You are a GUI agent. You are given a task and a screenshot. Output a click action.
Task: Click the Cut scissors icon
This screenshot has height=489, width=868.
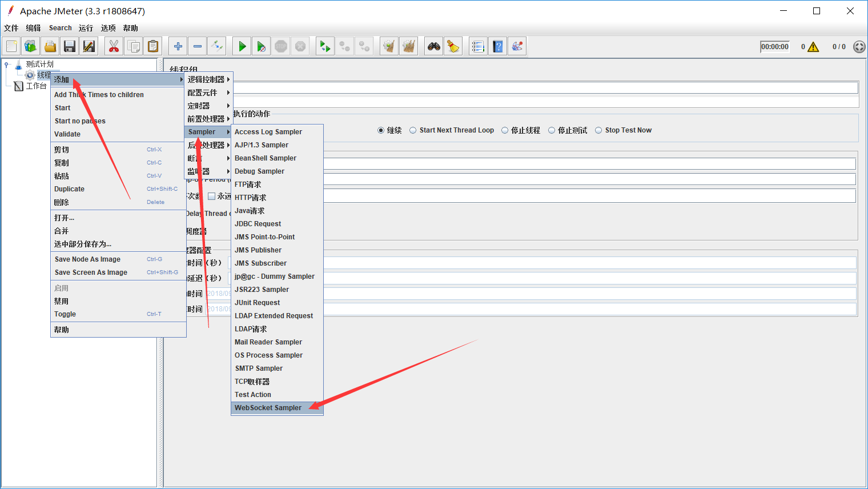(114, 46)
